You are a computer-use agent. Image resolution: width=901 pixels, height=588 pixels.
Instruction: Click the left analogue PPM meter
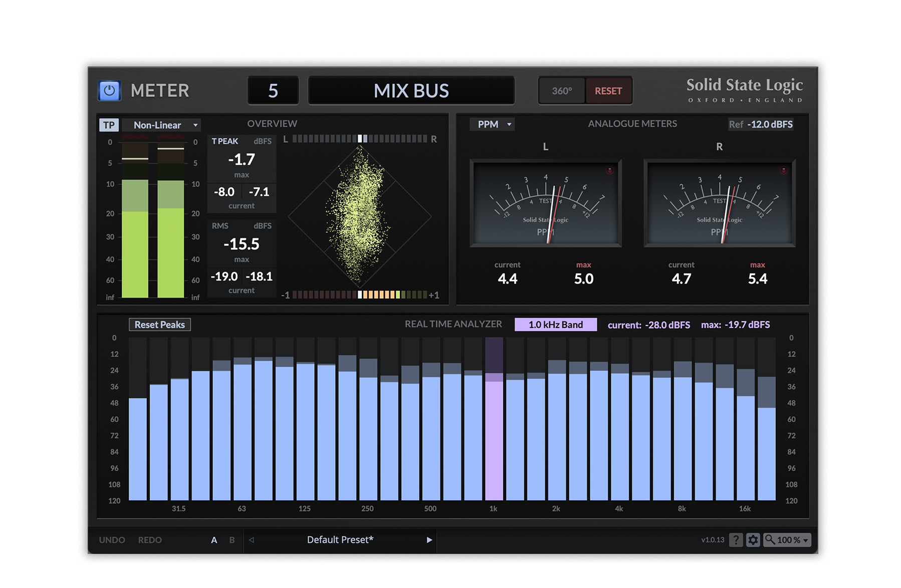pos(546,203)
